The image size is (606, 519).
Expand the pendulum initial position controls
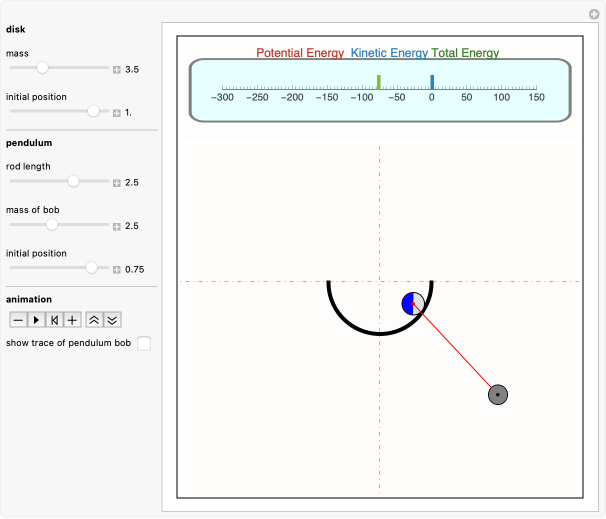117,269
